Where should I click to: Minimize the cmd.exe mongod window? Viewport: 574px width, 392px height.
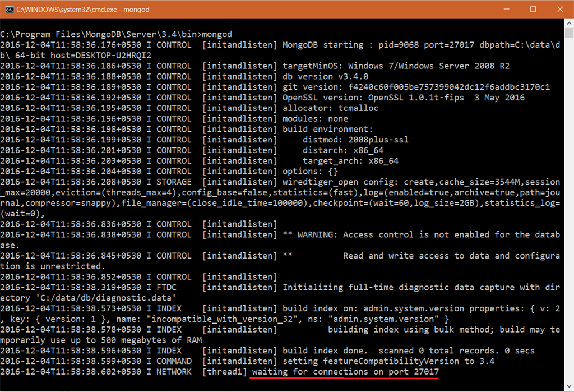(x=506, y=9)
